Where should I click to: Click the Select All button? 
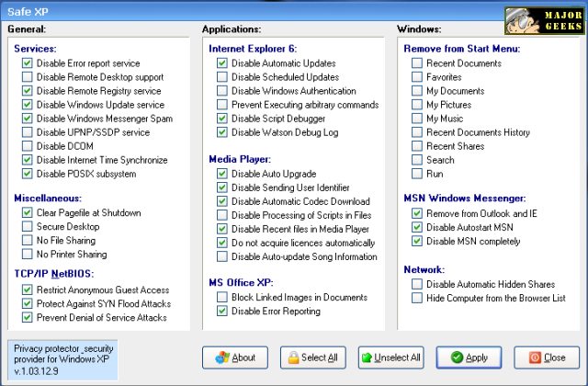tap(312, 358)
